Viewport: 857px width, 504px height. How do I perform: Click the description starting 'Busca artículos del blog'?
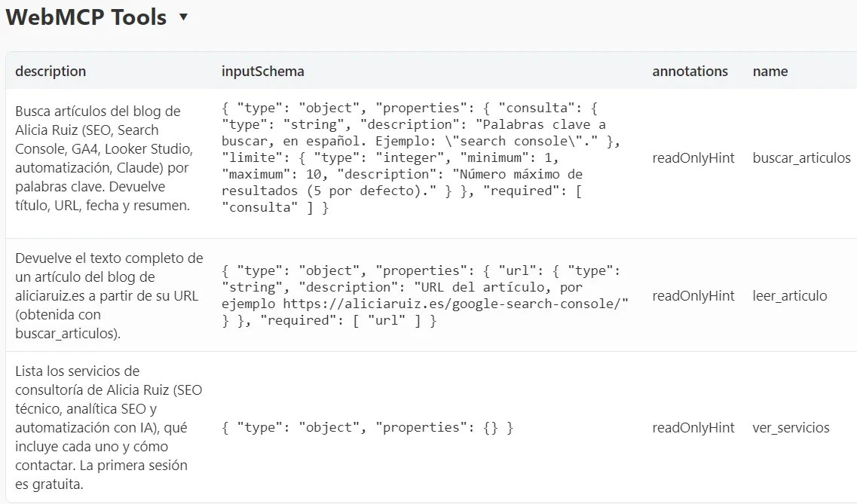tap(104, 158)
